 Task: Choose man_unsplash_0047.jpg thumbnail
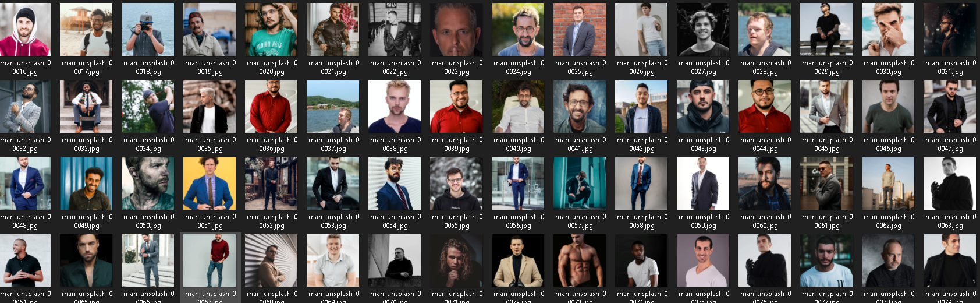(x=950, y=107)
